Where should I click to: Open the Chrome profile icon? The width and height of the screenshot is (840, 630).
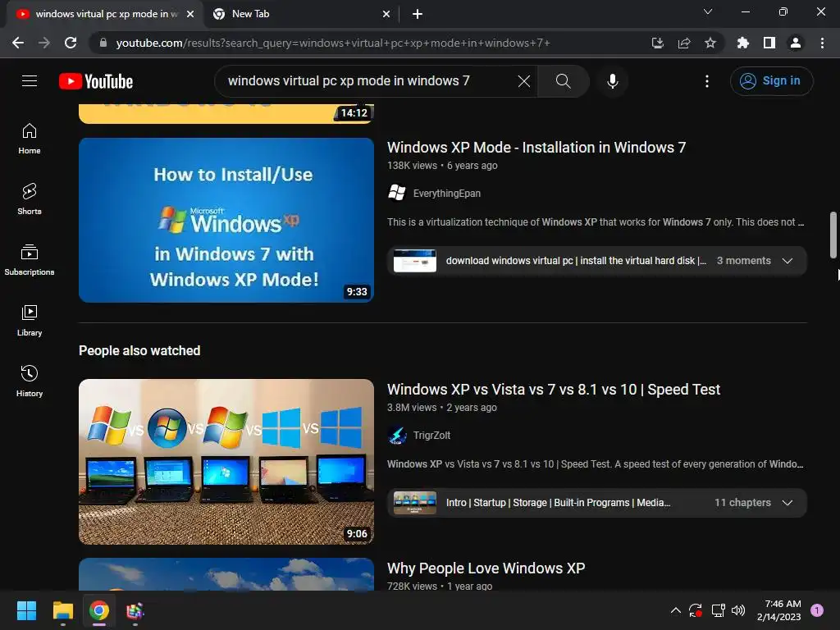796,43
